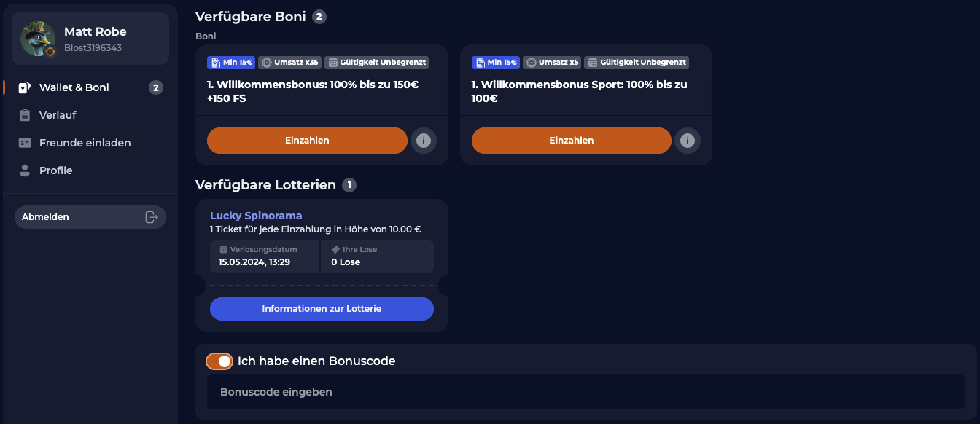Click the Umsatz x35 chip on the Willkommensbonus
This screenshot has height=424, width=980.
pos(289,62)
